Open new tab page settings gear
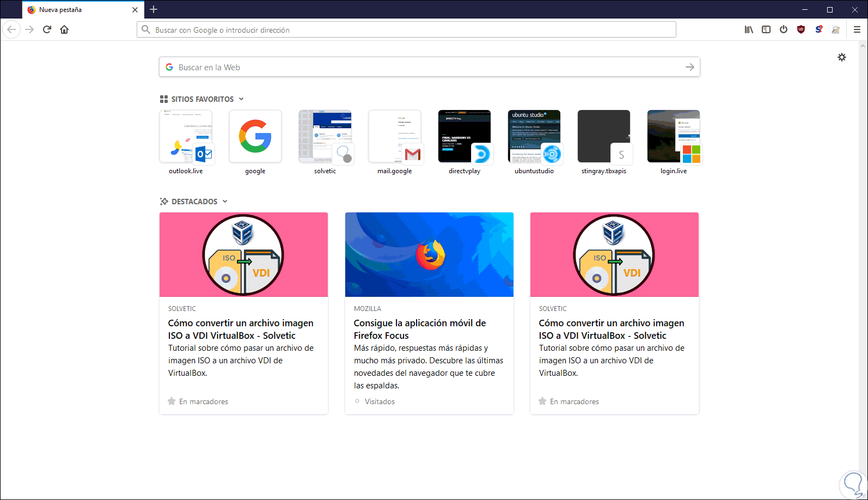This screenshot has height=500, width=868. pyautogui.click(x=842, y=57)
